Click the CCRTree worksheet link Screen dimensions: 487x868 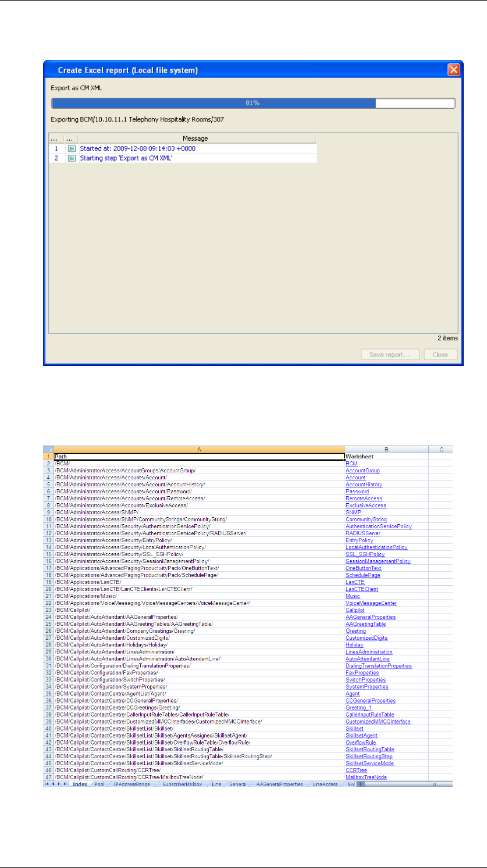click(x=356, y=770)
